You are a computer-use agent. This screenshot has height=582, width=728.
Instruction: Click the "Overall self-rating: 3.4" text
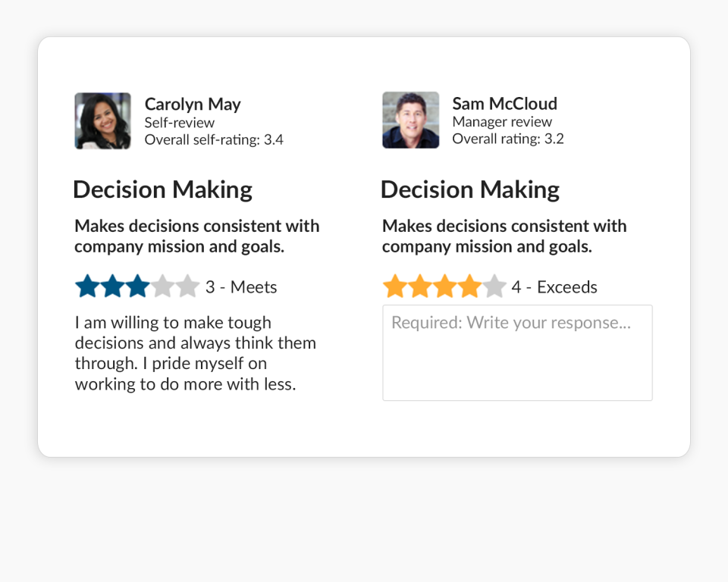coord(214,139)
